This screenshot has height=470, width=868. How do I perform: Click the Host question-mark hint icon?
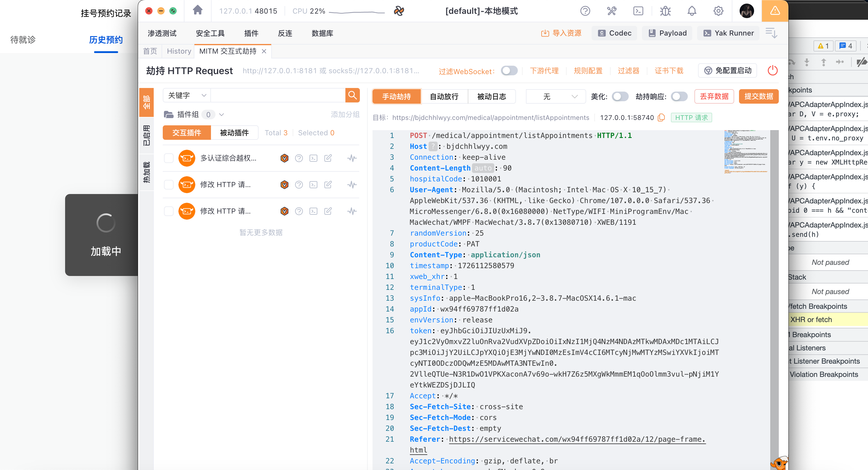(x=433, y=146)
